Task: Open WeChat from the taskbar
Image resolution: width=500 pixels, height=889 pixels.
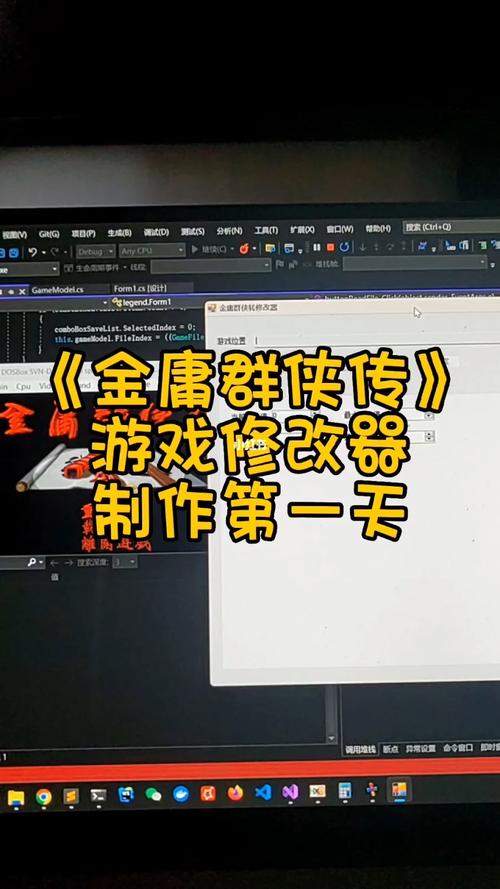Action: coord(153,794)
